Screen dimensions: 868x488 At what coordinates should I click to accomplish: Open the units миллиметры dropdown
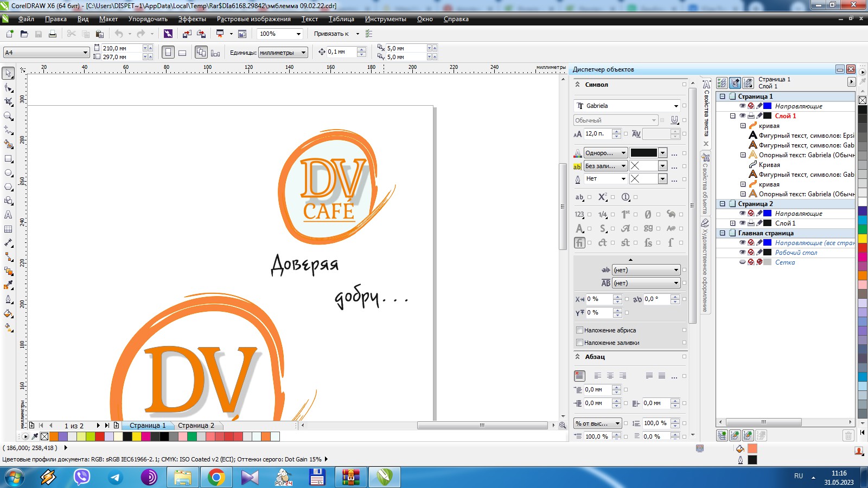tap(304, 53)
